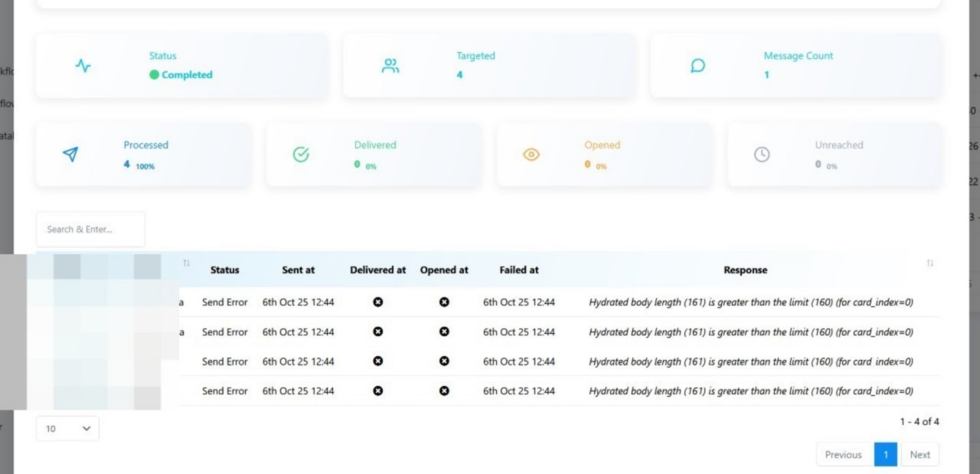Click the Processed paper plane icon

click(x=70, y=155)
